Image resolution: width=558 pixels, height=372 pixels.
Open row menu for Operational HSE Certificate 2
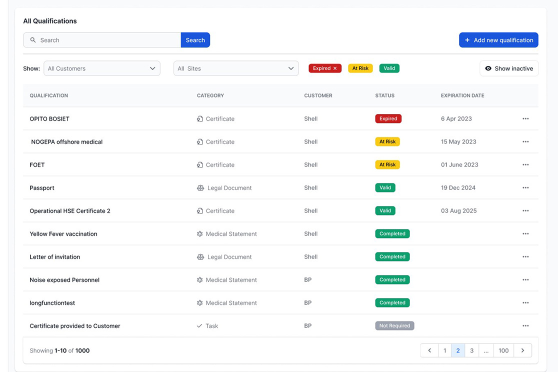tap(525, 211)
